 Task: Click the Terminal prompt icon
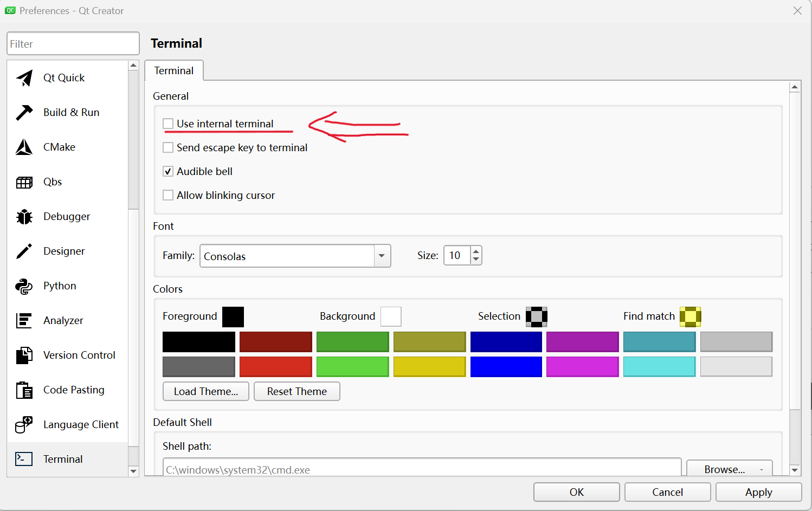click(24, 459)
